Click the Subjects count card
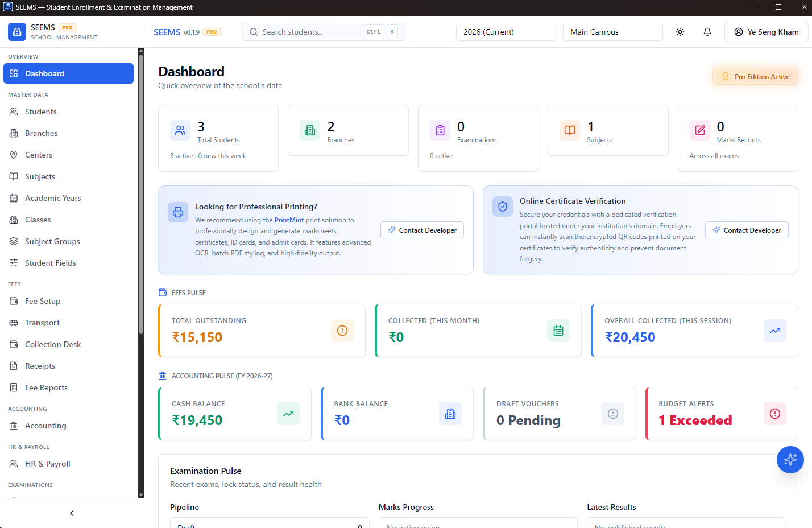 [608, 130]
